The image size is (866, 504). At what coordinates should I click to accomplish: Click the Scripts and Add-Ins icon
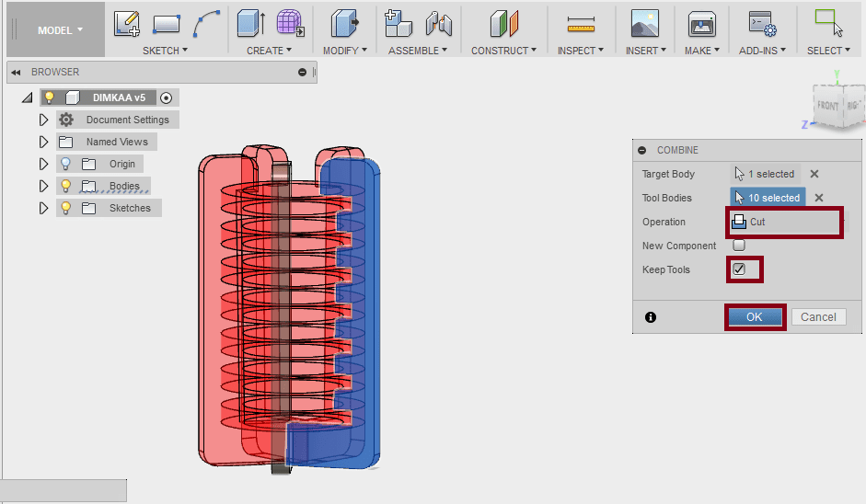click(763, 24)
